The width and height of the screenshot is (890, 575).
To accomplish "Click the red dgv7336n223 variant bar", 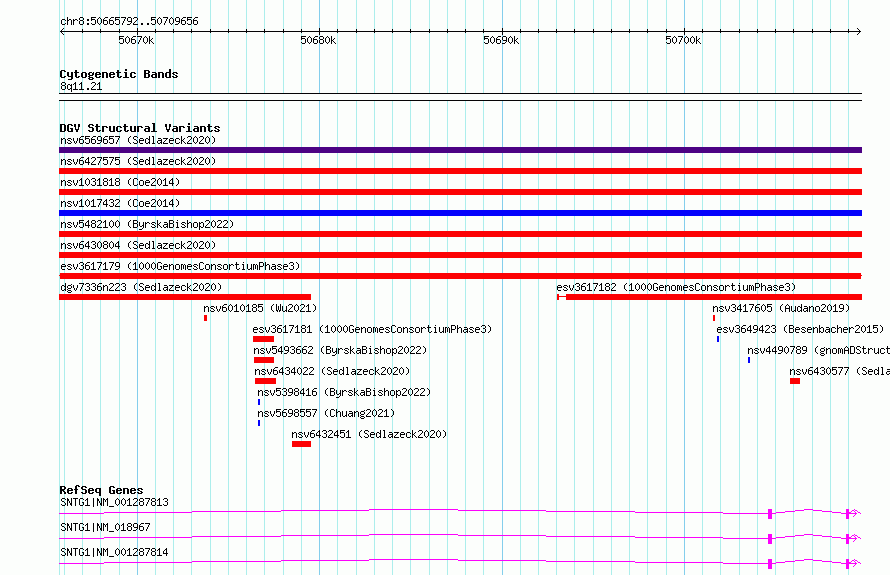I will tap(185, 297).
